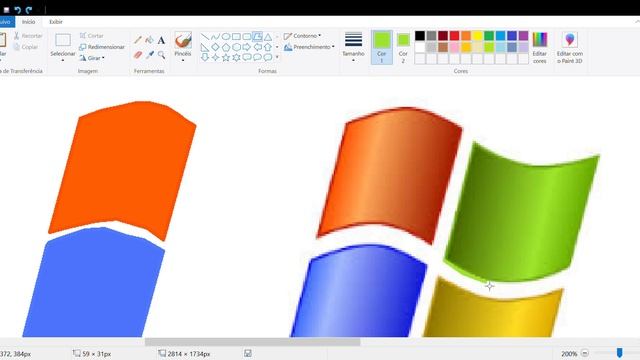
Task: Click the horizontal scrollbar thumb
Action: [x=253, y=342]
